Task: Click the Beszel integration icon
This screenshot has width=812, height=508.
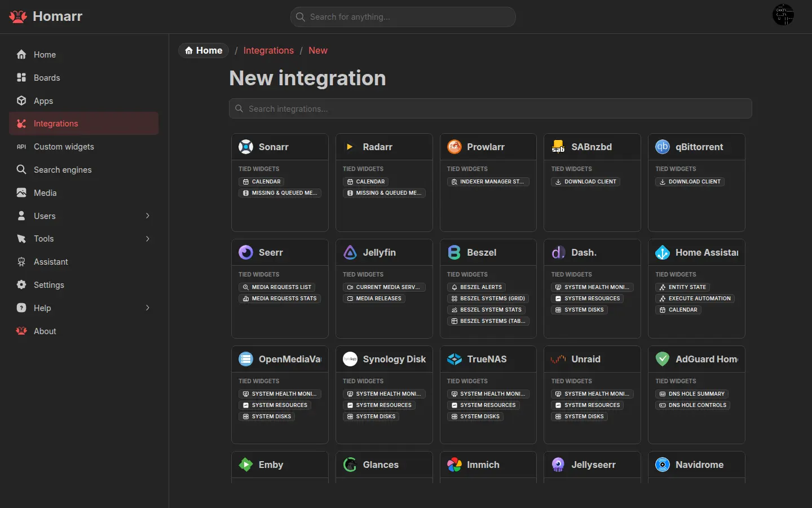Action: coord(454,252)
